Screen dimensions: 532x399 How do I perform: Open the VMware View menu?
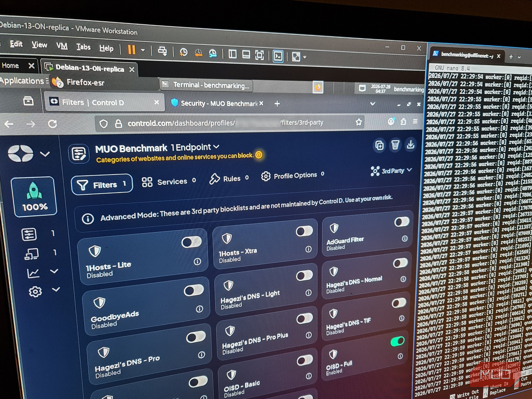pyautogui.click(x=39, y=45)
